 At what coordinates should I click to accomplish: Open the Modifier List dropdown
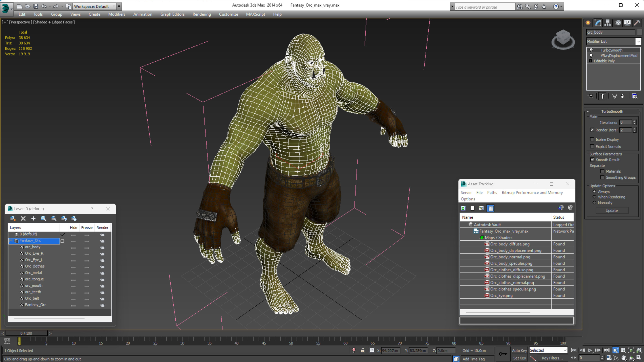click(639, 42)
